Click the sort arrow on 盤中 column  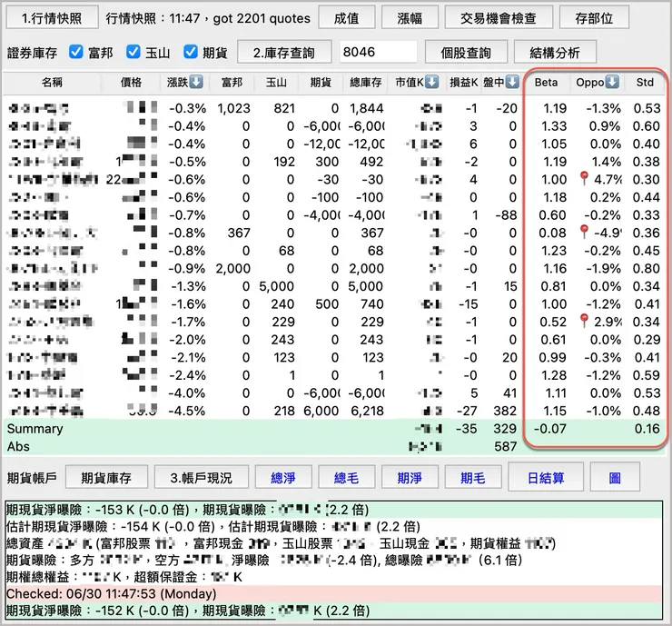[x=512, y=82]
